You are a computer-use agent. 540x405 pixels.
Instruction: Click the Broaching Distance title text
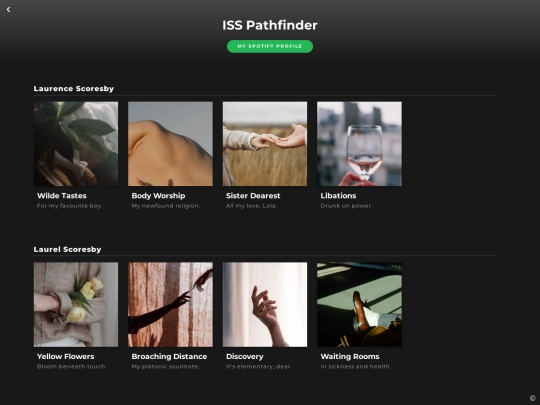pos(169,356)
